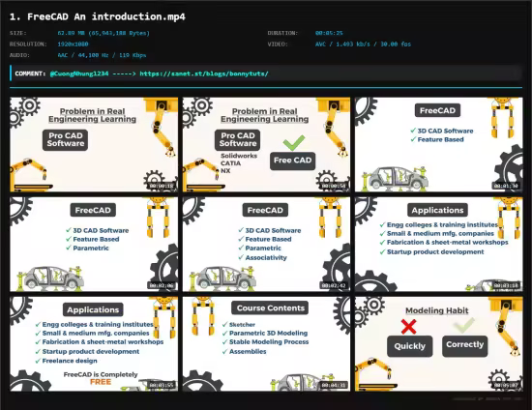This screenshot has height=410, width=532.
Task: Click the @CuongNhung1234 handle in the comment
Action: [x=79, y=73]
